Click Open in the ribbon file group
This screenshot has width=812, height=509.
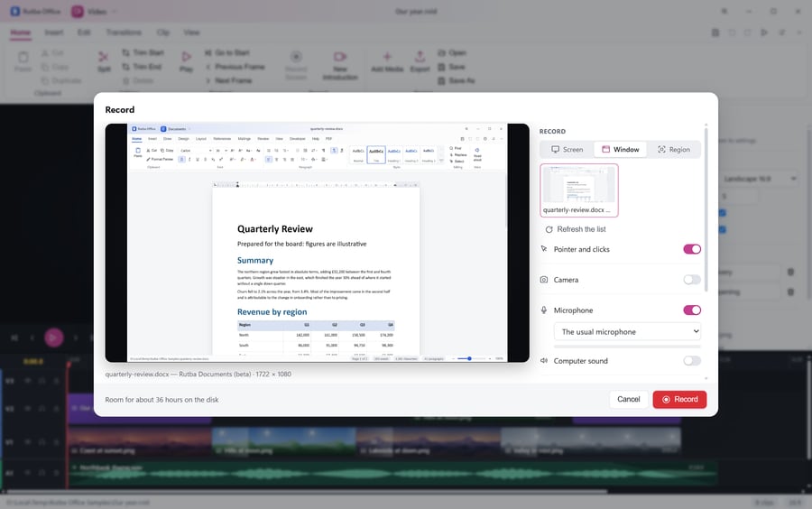[452, 53]
